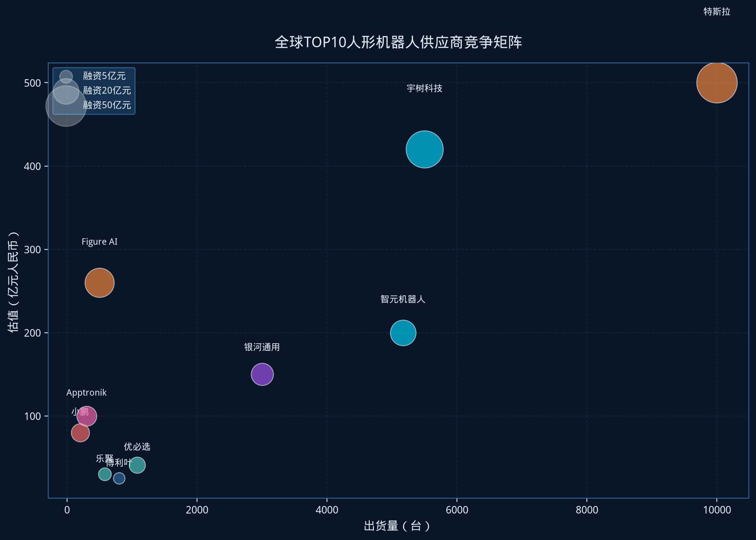The image size is (756, 540).
Task: Click the y-axis tick label 500
Action: (32, 83)
